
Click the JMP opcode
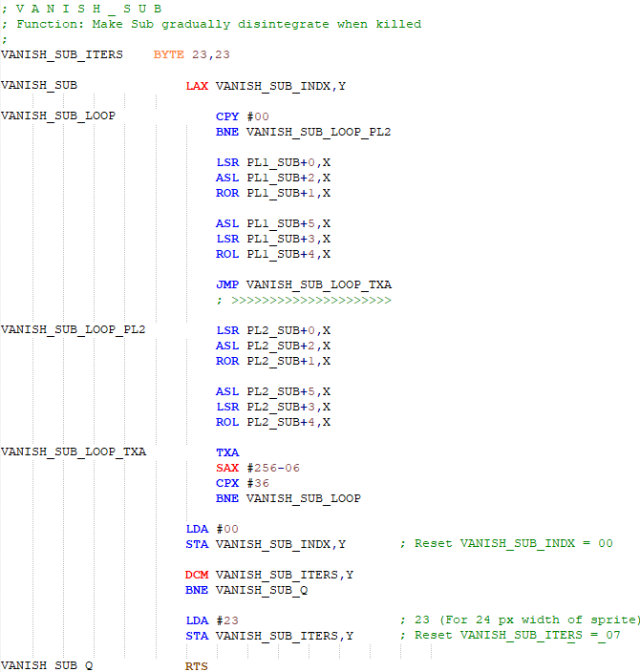click(x=227, y=284)
